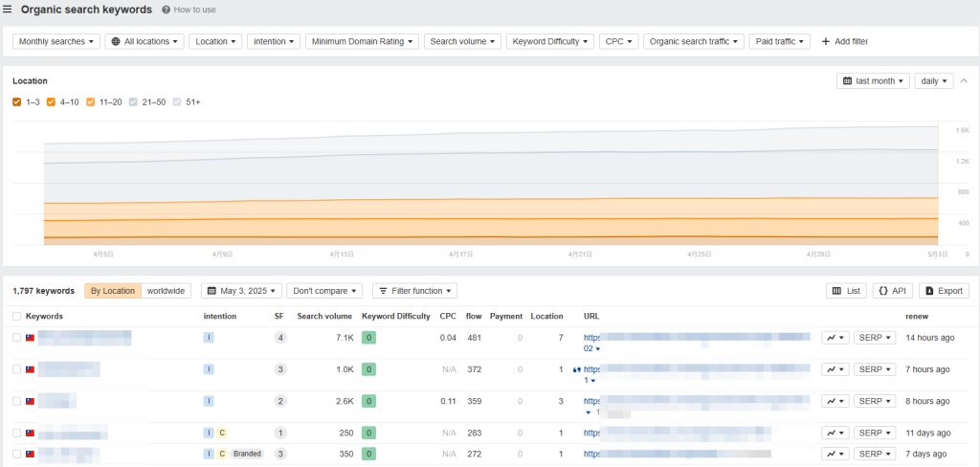Click the Branded tag in 350 row
Image resolution: width=980 pixels, height=467 pixels.
pos(247,454)
